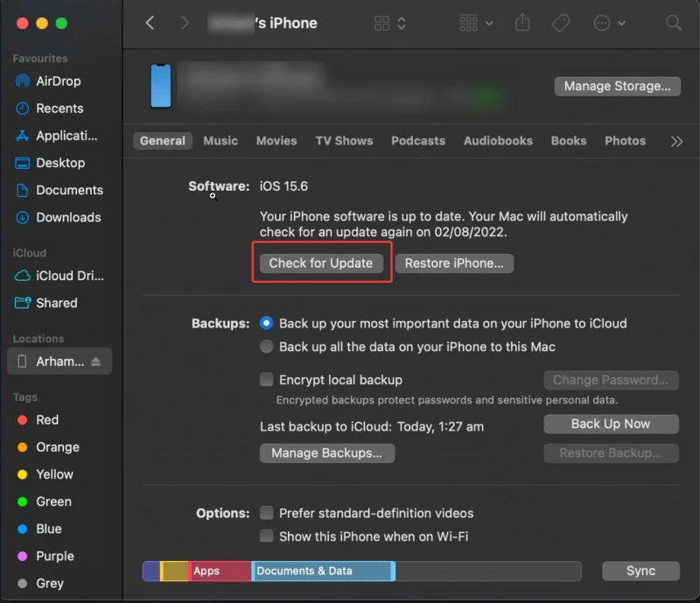Select the Arham iPhone location
Viewport: 700px width, 603px height.
point(59,361)
